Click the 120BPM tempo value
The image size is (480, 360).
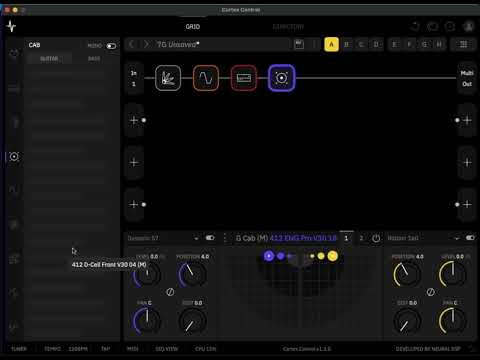pos(78,349)
